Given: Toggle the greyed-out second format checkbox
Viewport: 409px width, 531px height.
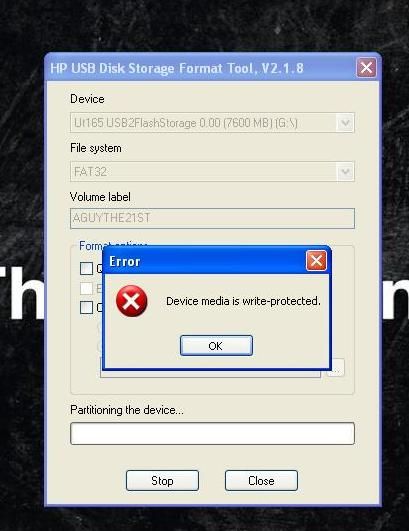Looking at the screenshot, I should coord(87,288).
